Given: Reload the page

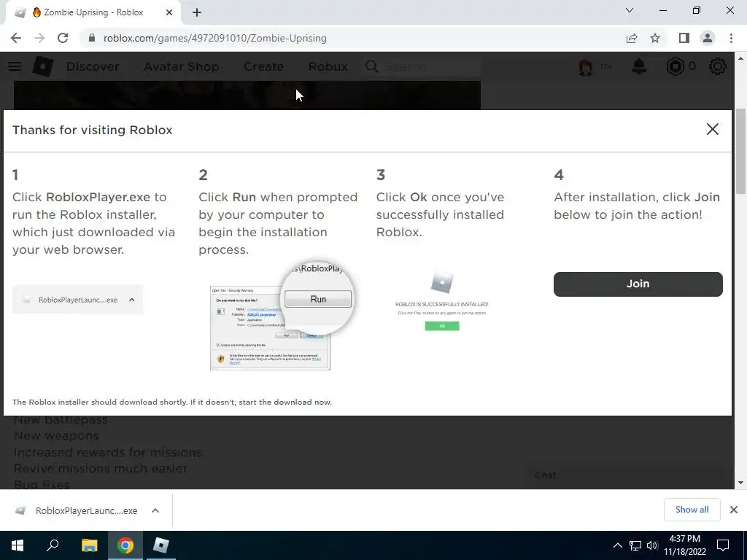Looking at the screenshot, I should click(63, 38).
